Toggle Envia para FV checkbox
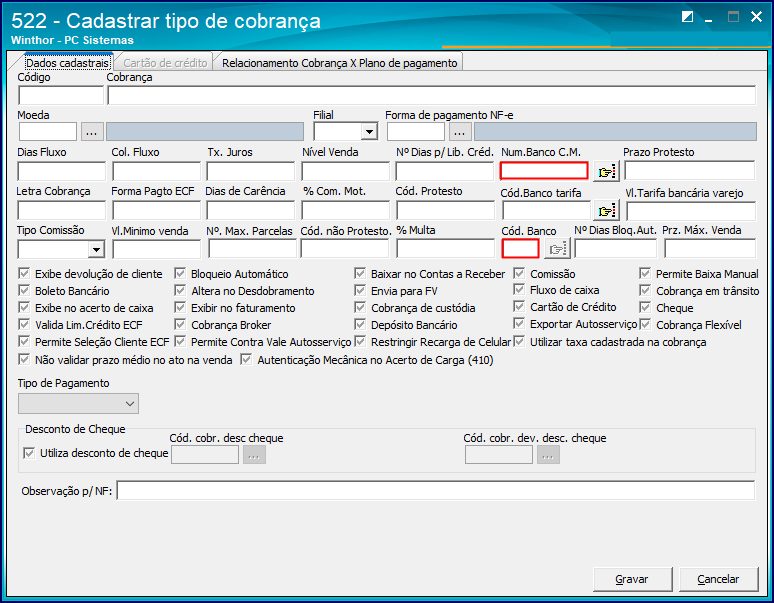 [x=360, y=290]
